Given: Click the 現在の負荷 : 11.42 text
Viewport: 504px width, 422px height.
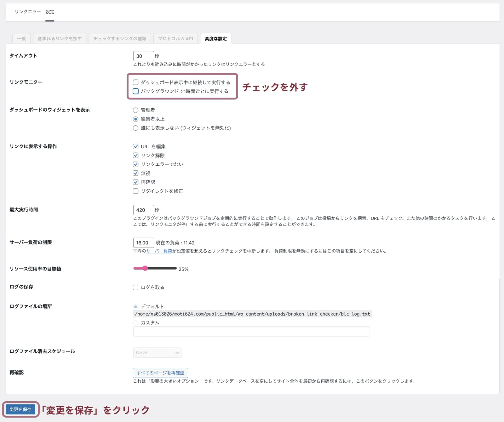Looking at the screenshot, I should (x=175, y=243).
